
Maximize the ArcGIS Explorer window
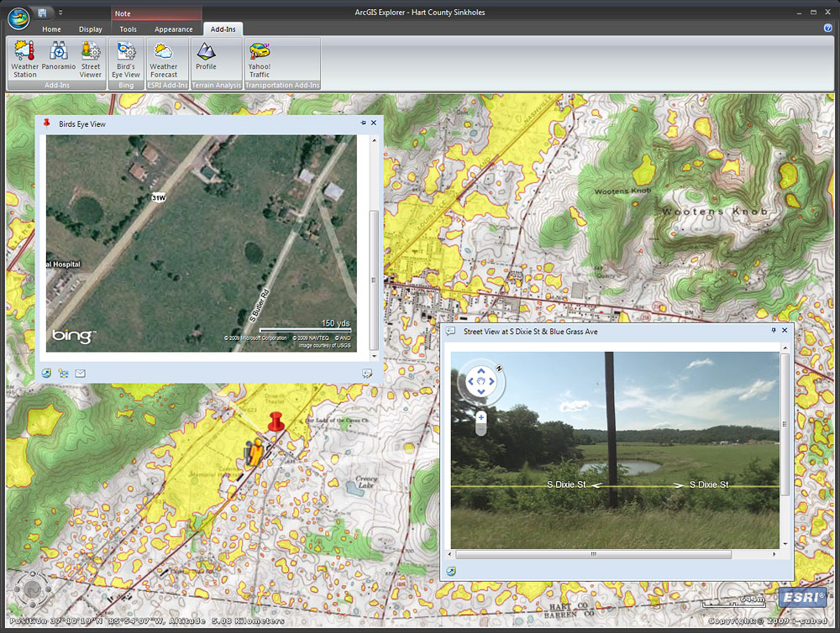pos(813,13)
